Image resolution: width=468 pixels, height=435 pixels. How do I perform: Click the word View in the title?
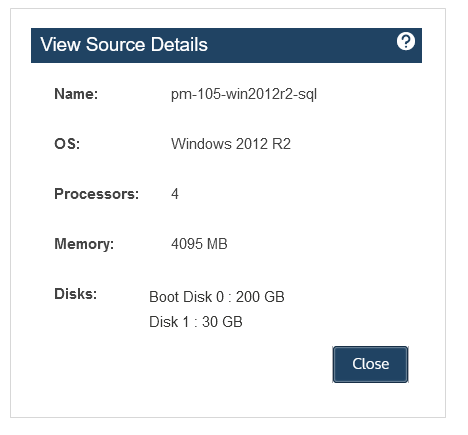[60, 44]
